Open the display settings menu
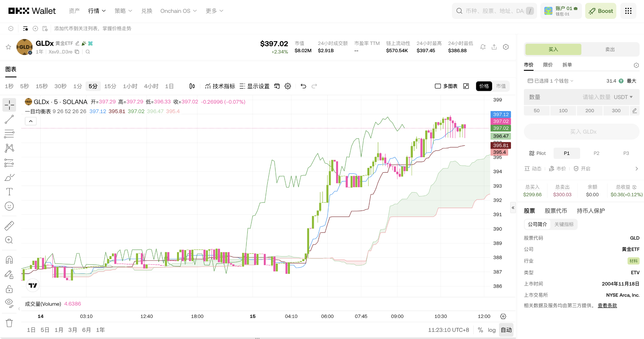The image size is (644, 339). pyautogui.click(x=254, y=86)
